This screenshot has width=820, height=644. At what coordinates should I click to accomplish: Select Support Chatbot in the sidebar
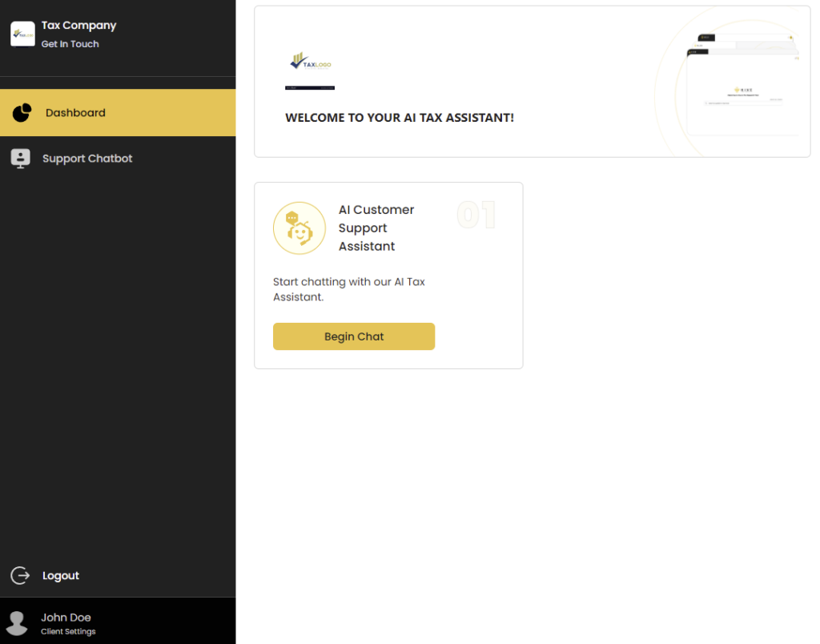click(x=87, y=159)
